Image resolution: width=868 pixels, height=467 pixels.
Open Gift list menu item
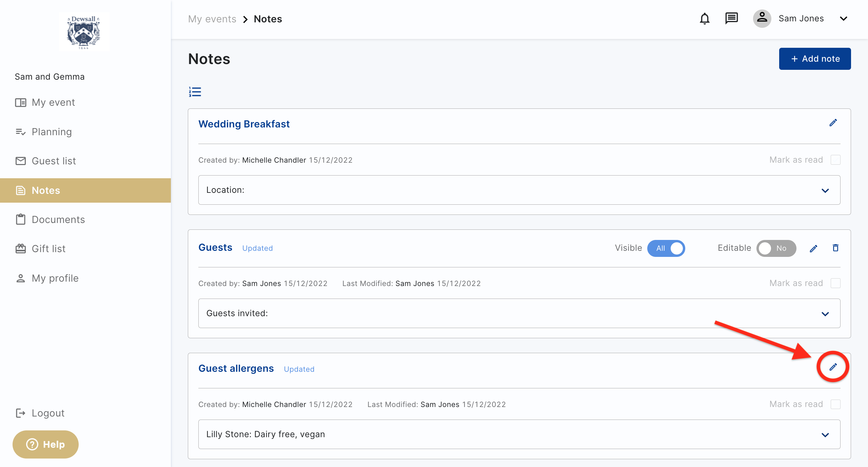85,249
